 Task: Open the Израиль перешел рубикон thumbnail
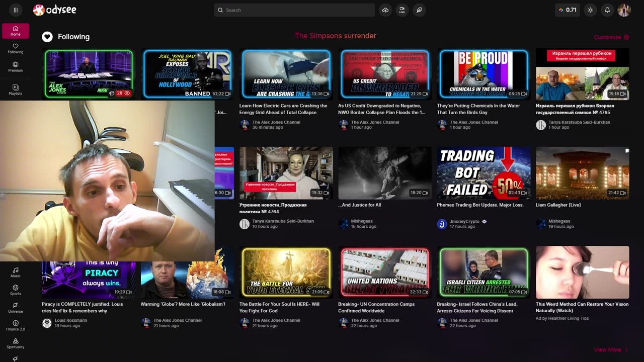(583, 74)
